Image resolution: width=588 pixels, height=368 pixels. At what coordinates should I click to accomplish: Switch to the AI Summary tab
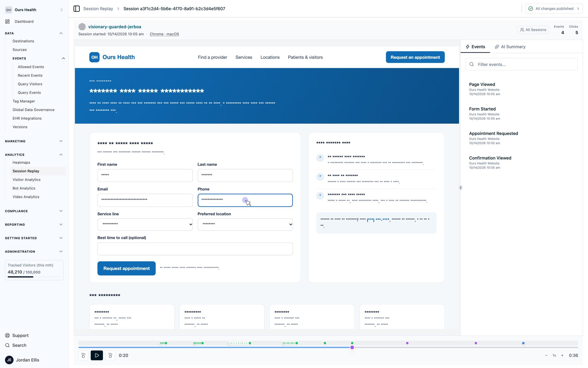pyautogui.click(x=510, y=47)
